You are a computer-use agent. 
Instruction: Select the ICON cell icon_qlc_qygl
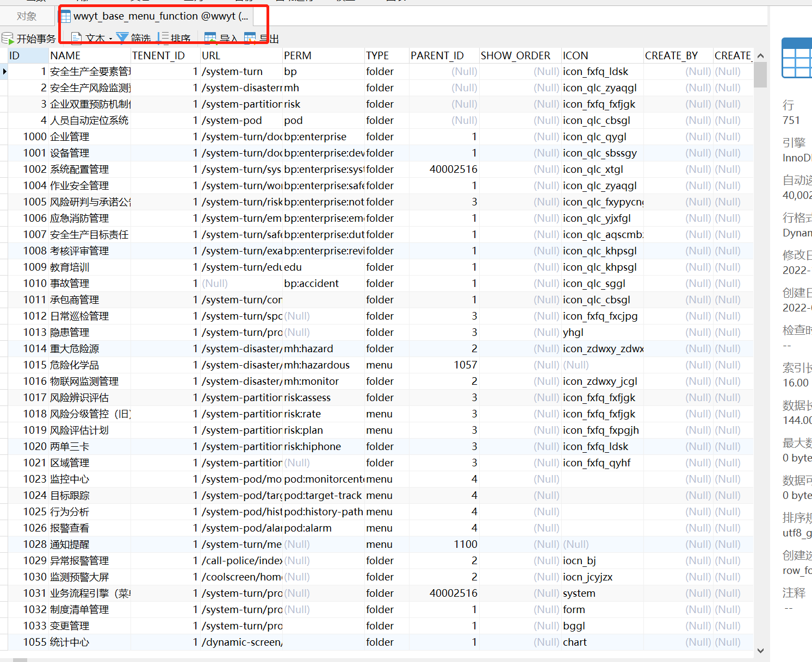pyautogui.click(x=602, y=136)
